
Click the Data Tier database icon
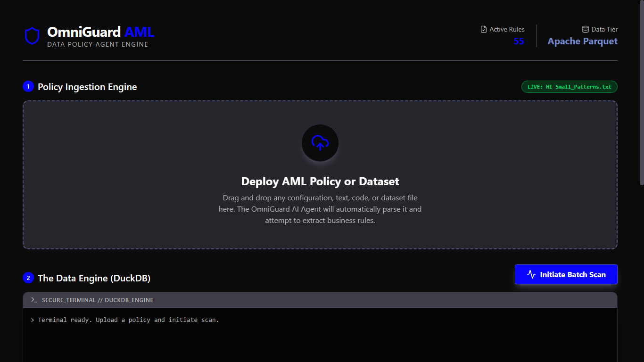tap(586, 29)
